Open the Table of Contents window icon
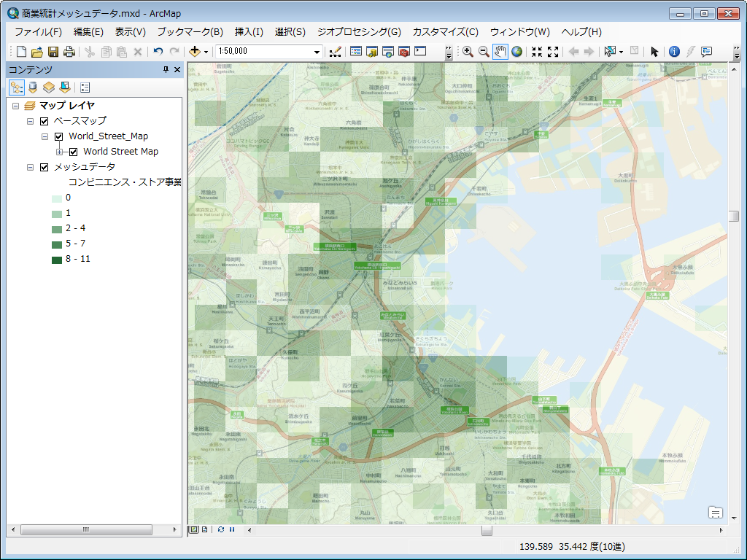Viewport: 747px width, 560px height. click(356, 52)
